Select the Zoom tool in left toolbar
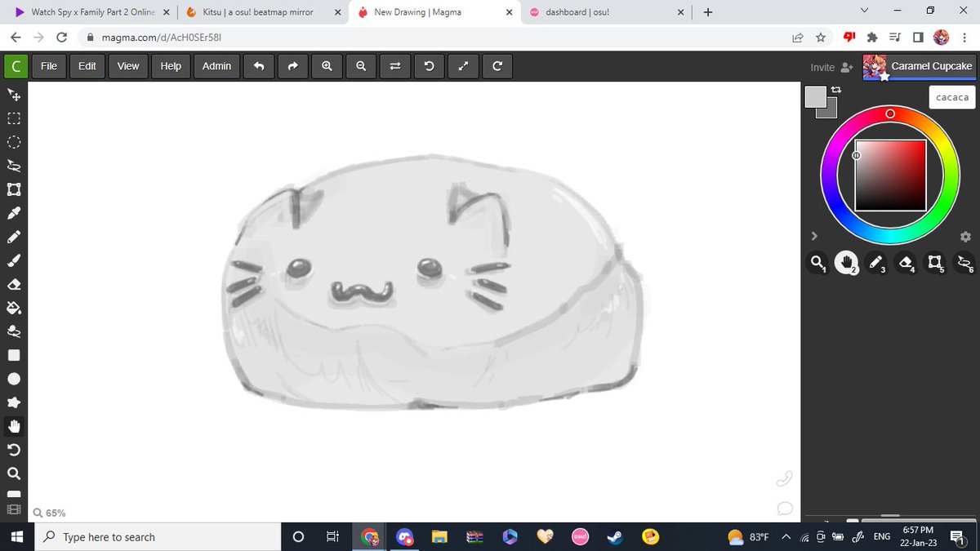 pos(14,473)
